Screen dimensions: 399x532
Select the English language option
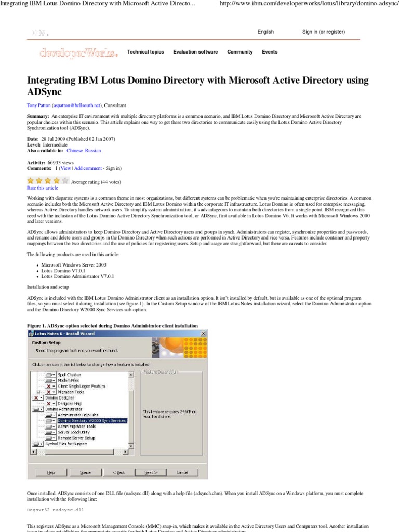tap(265, 32)
